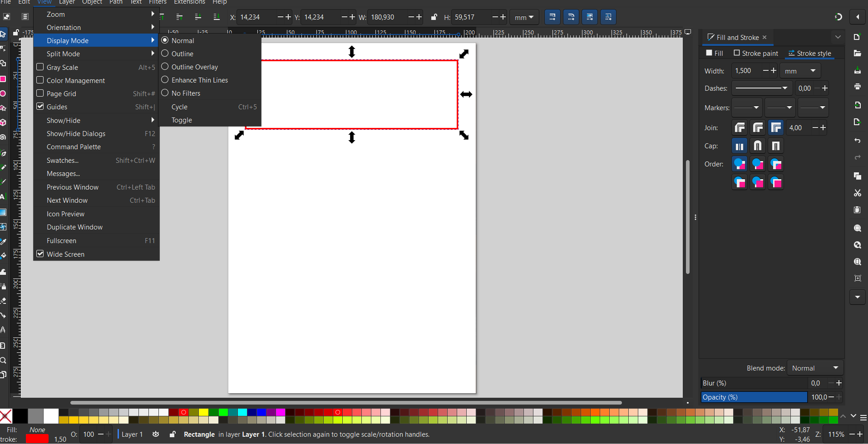
Task: Click the Cut icon in commands bar
Action: pos(857,193)
